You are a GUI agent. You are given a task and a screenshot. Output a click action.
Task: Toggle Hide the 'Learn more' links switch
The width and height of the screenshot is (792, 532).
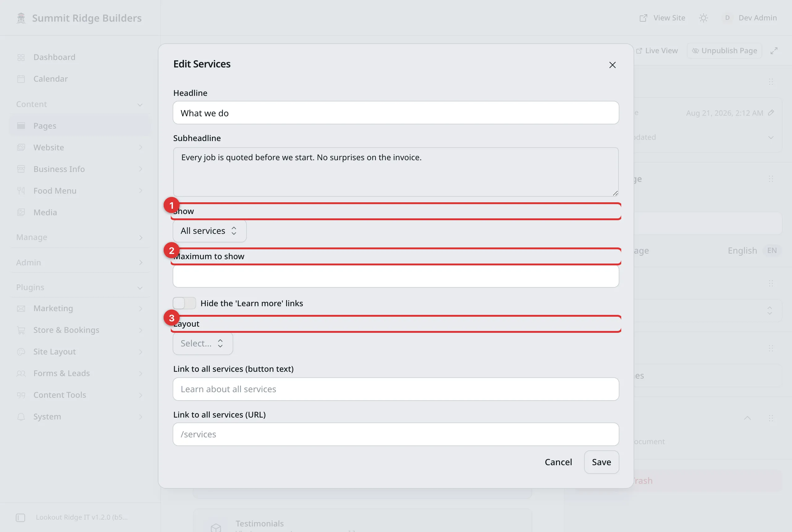184,303
